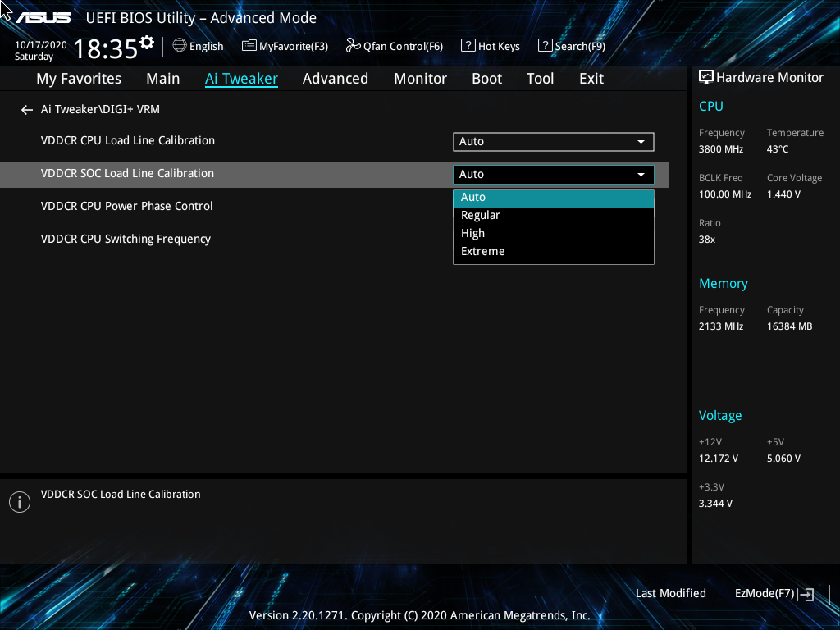Open VDDCR CPU Load Line Calibration dropdown

554,141
